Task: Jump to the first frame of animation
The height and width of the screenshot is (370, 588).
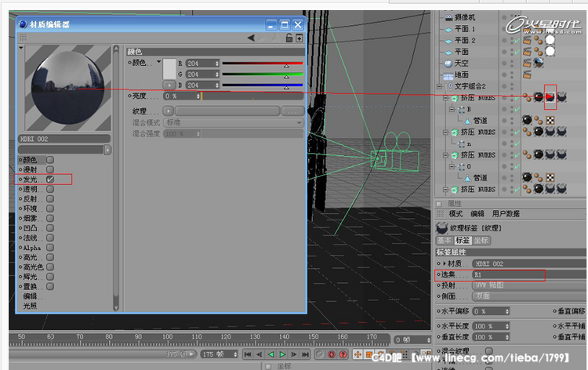Action: tap(248, 354)
